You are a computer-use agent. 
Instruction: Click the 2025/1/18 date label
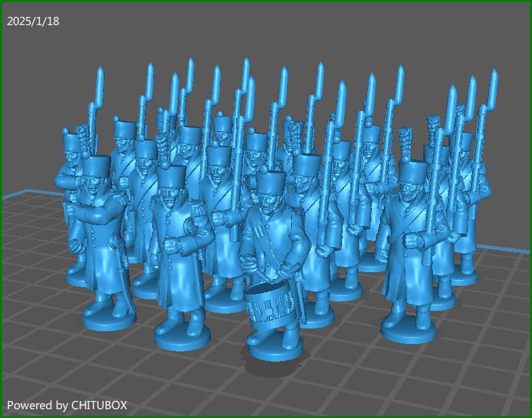[33, 21]
